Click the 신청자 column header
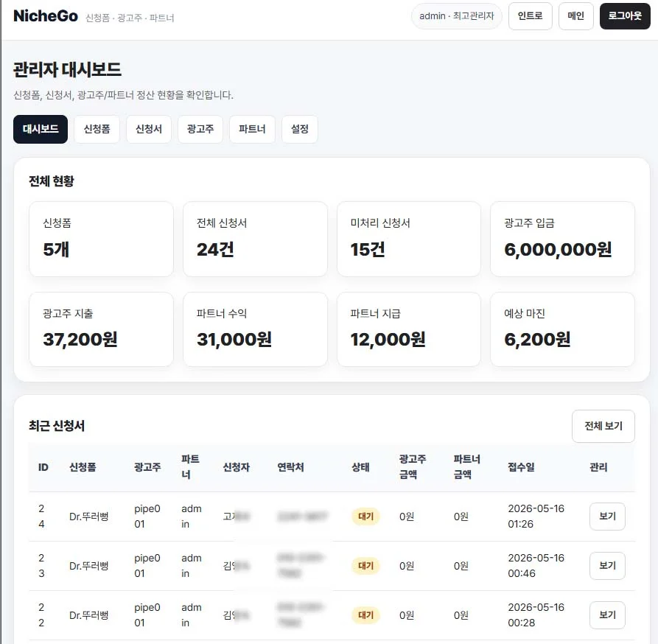This screenshot has width=658, height=644. coord(237,467)
